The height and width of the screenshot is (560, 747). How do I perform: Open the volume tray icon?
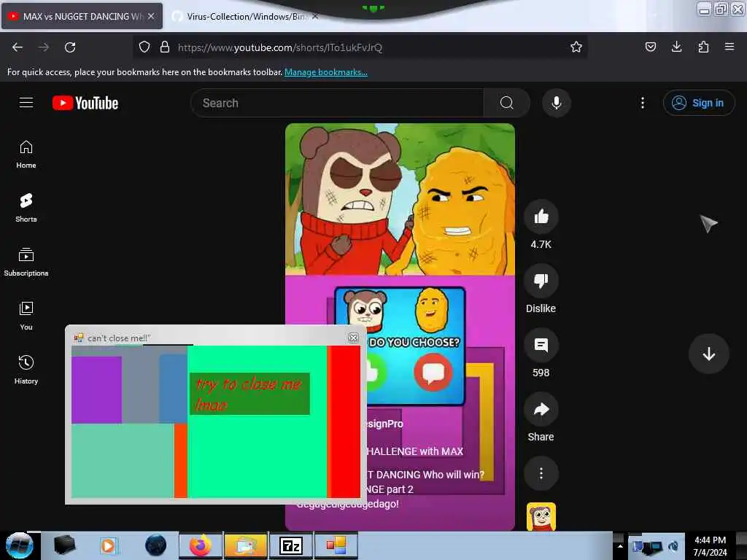673,547
